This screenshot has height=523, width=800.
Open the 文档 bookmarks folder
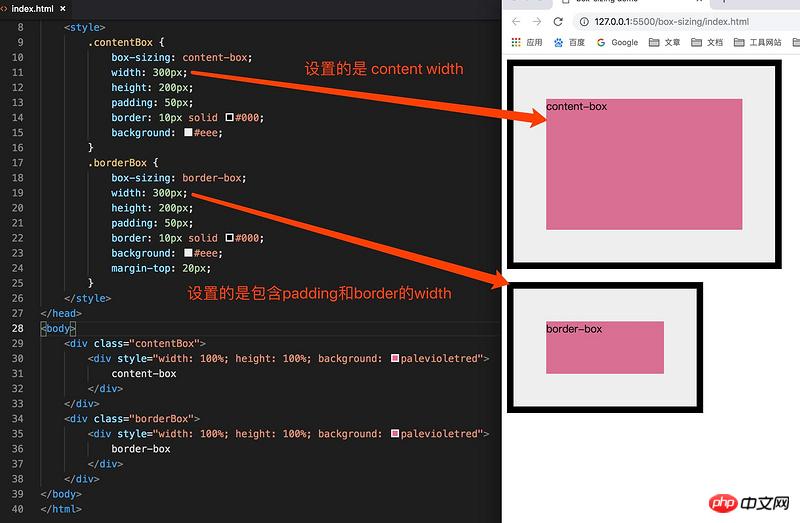click(706, 43)
